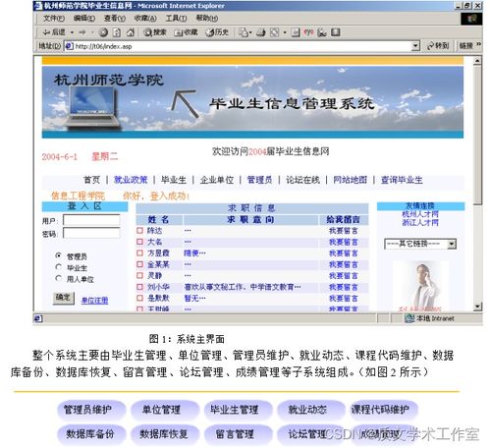490x448 pixels.
Task: Click the Refresh page toolbar icon
Action: click(117, 32)
